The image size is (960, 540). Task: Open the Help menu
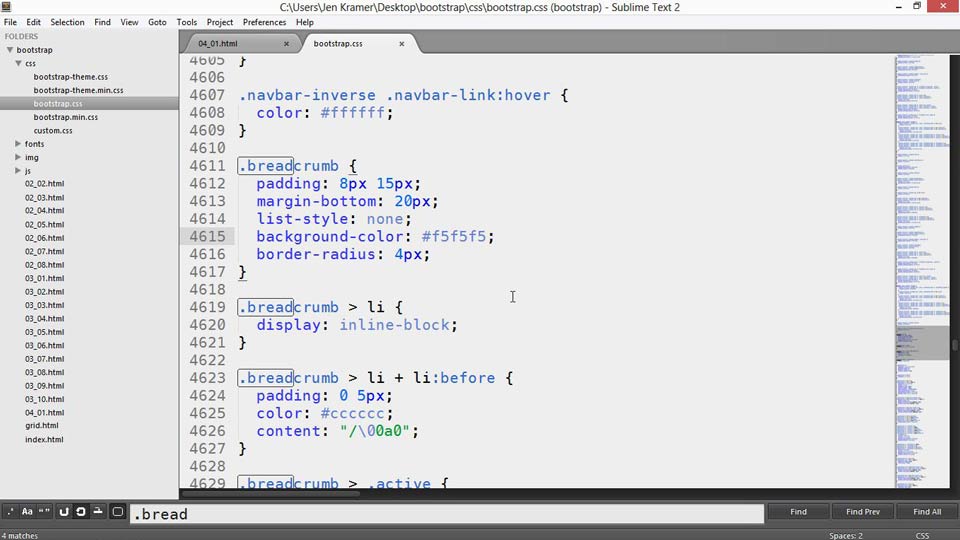click(x=305, y=22)
